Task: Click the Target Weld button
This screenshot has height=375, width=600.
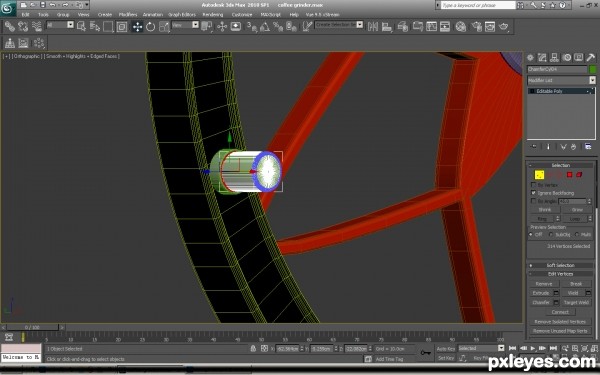Action: coord(576,302)
